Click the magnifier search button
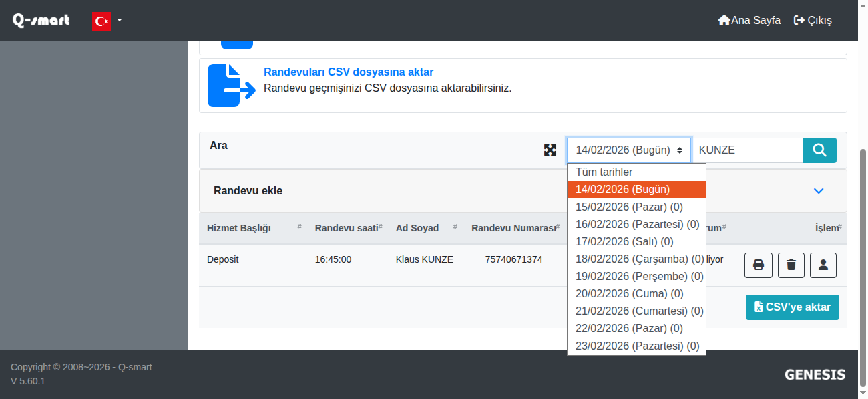 819,150
